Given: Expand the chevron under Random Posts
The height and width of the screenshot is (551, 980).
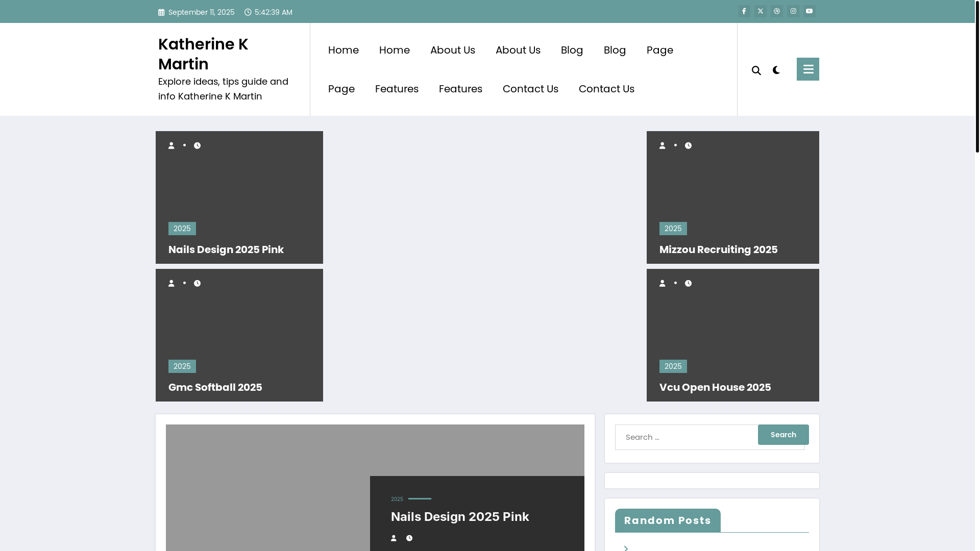Looking at the screenshot, I should click(626, 548).
